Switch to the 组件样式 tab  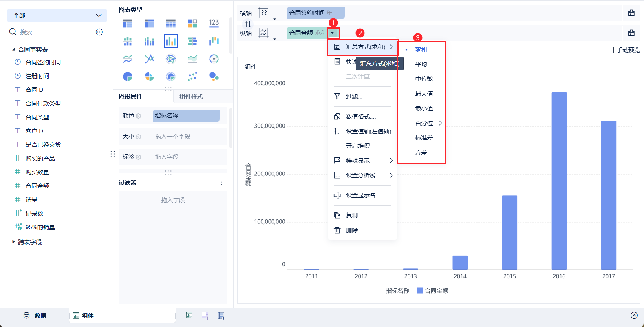click(x=191, y=96)
